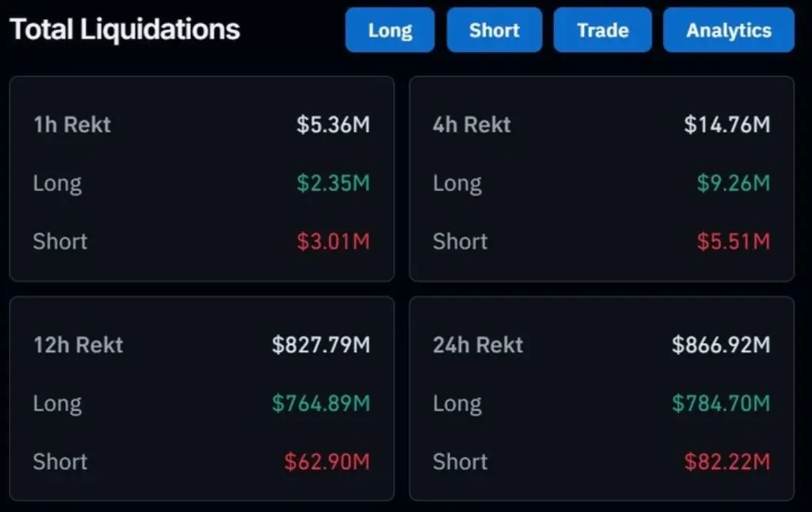
Task: Select the 12h Rekt label
Action: 78,345
